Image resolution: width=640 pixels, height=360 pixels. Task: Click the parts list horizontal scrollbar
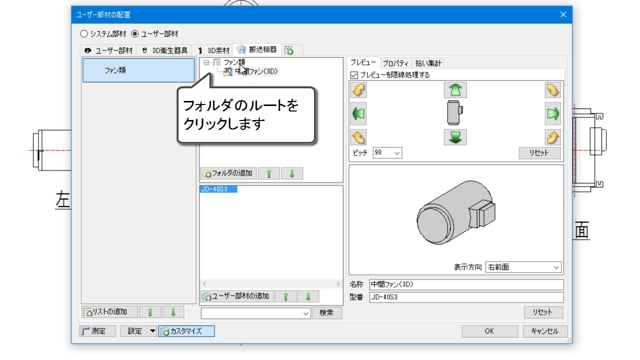(271, 284)
